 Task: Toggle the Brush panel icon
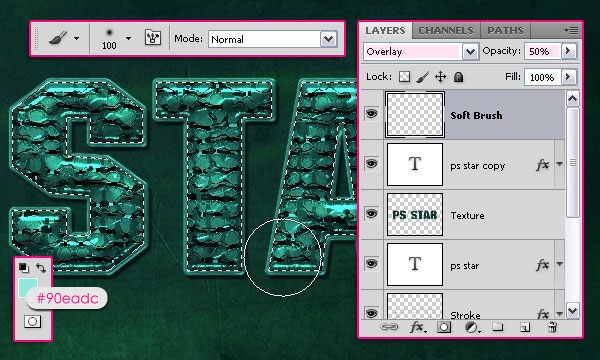coord(153,38)
